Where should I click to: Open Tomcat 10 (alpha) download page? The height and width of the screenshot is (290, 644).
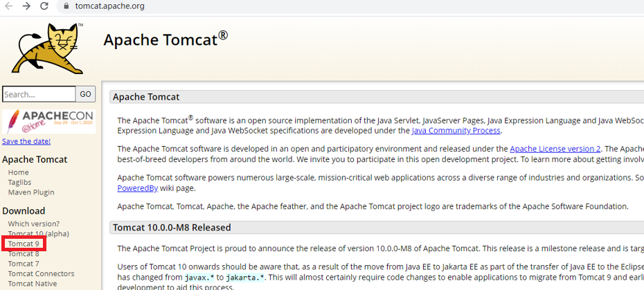pos(39,234)
